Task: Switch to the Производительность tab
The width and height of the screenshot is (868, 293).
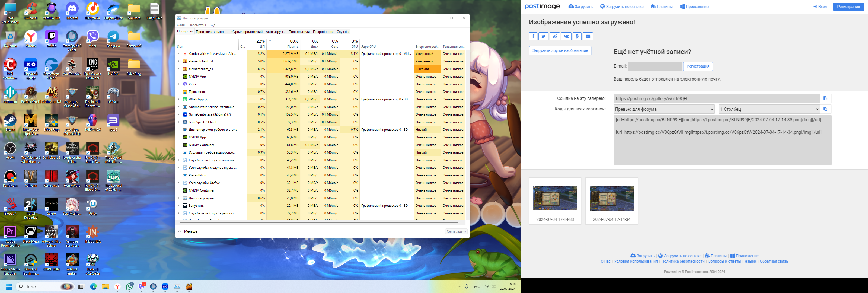Action: 211,32
